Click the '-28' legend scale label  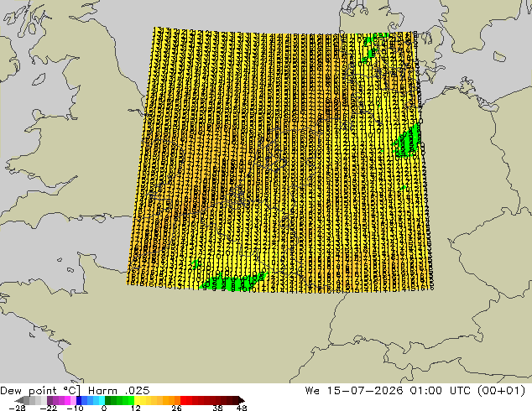(x=17, y=408)
